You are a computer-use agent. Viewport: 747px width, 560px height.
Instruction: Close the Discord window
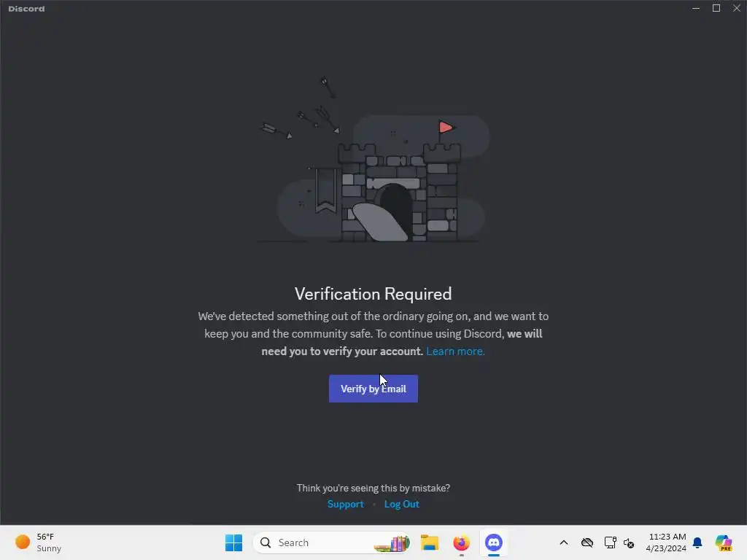pyautogui.click(x=737, y=8)
